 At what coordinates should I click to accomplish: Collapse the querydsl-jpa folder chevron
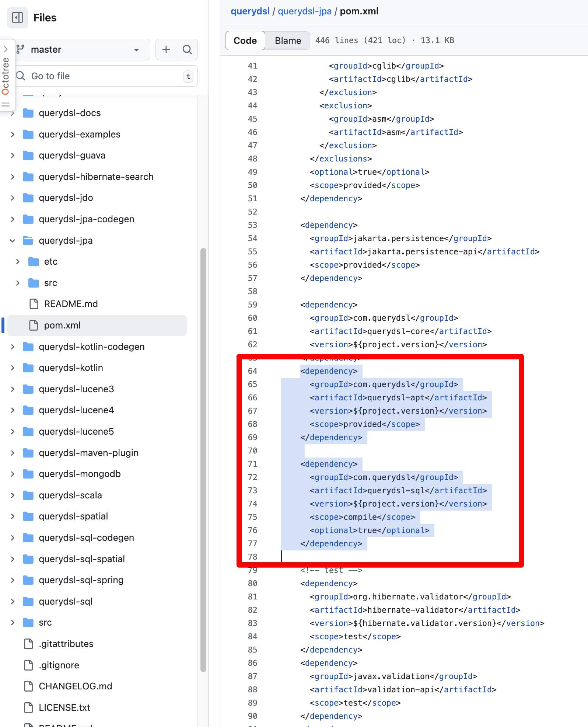pyautogui.click(x=13, y=241)
